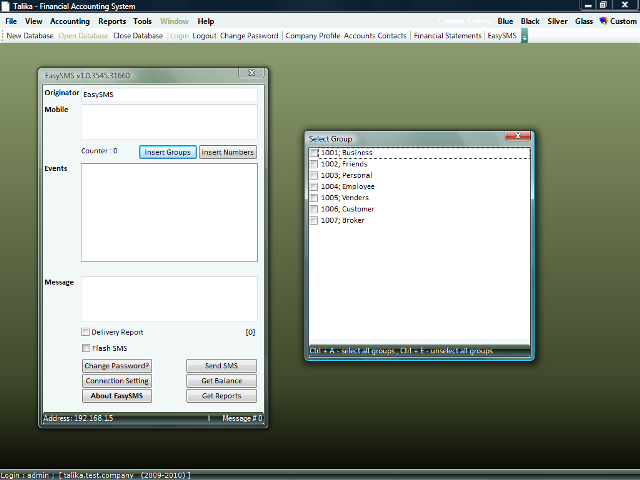Image resolution: width=640 pixels, height=480 pixels.
Task: Click into the Message text box
Action: pos(169,298)
